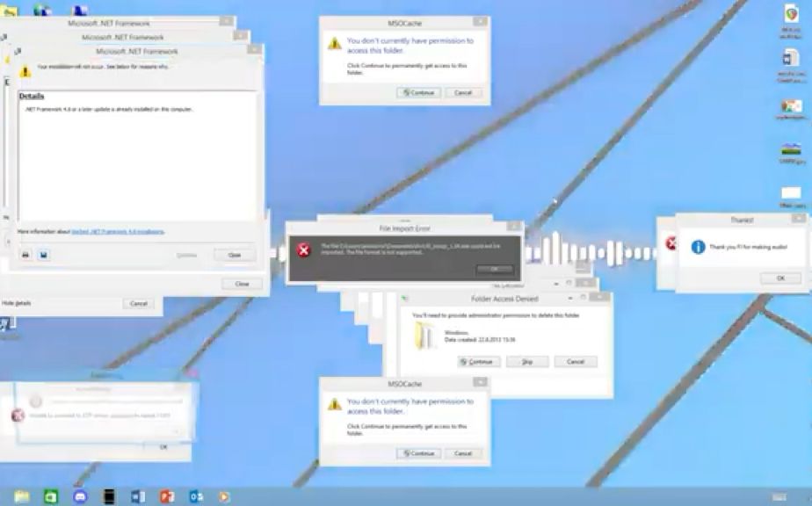Viewport: 812px width, 506px height.
Task: Click the warning icon in upper MSOCache dialog
Action: [335, 44]
